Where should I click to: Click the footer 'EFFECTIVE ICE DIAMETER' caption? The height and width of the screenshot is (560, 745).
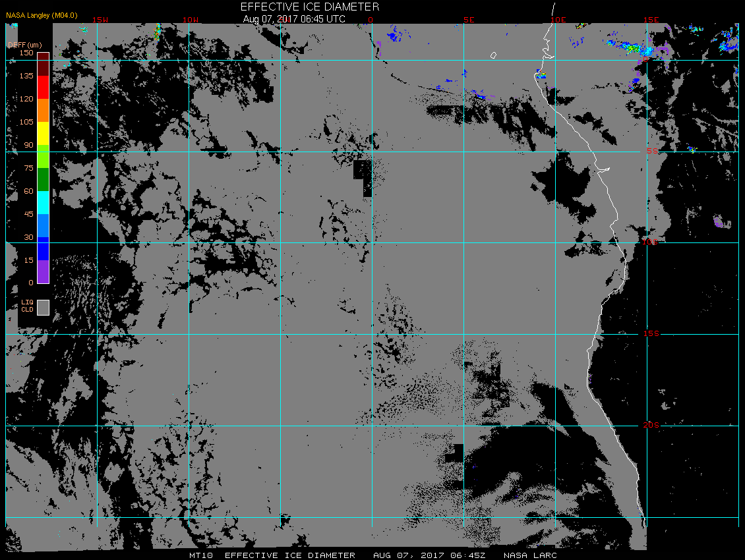coord(290,555)
